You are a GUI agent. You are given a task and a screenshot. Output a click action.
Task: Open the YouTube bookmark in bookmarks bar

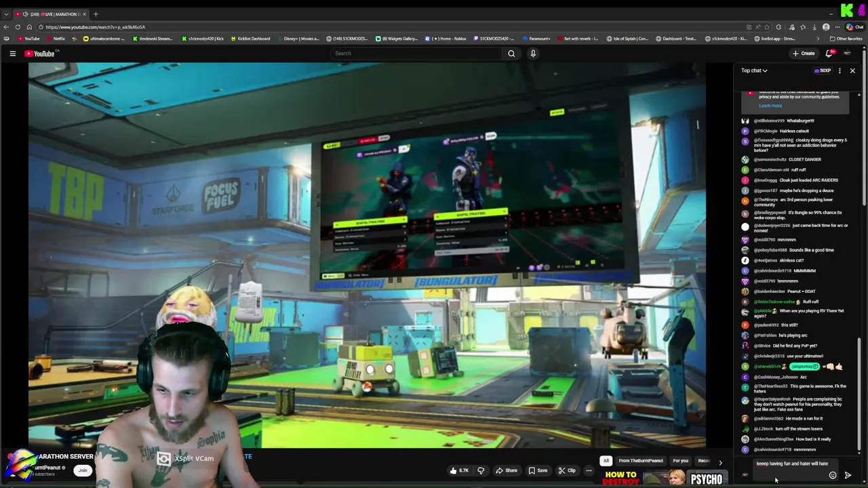(x=28, y=39)
